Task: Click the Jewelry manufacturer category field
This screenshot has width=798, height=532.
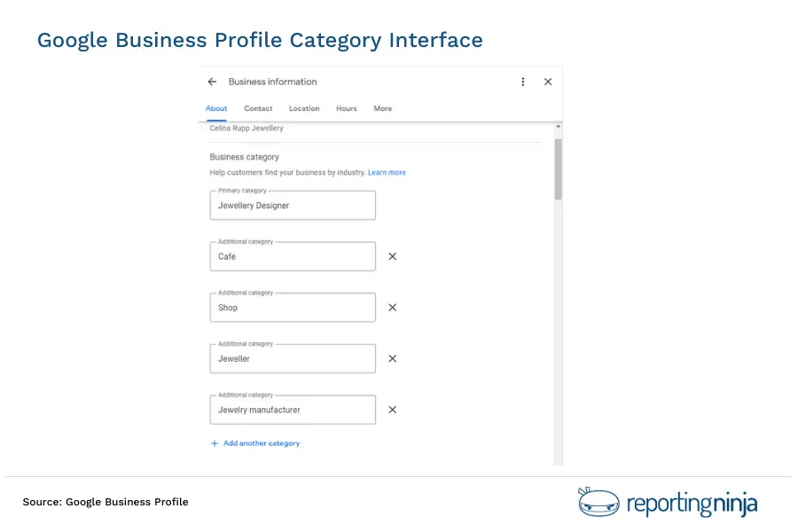Action: 293,411
